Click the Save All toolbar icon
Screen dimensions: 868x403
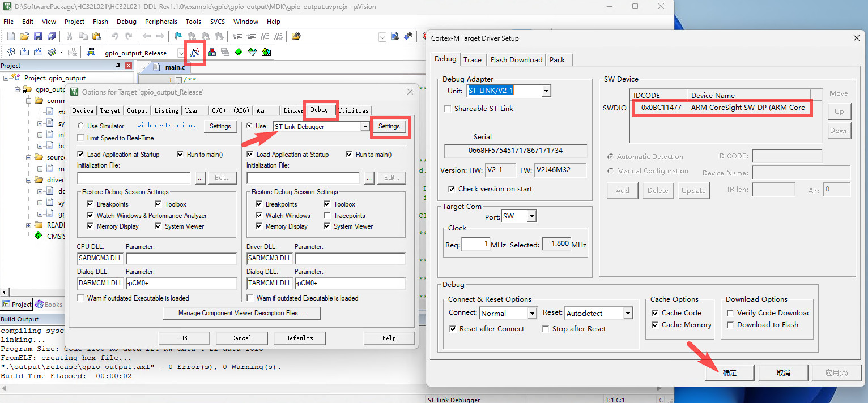(x=52, y=36)
